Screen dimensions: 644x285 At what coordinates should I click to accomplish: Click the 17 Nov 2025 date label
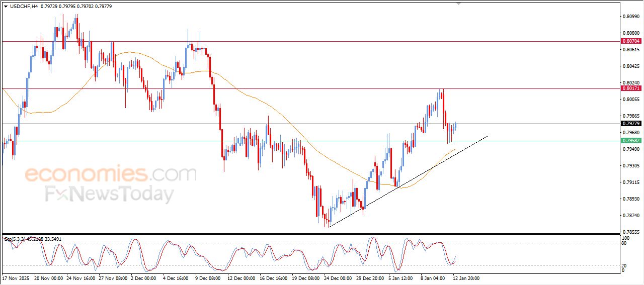pyautogui.click(x=16, y=277)
